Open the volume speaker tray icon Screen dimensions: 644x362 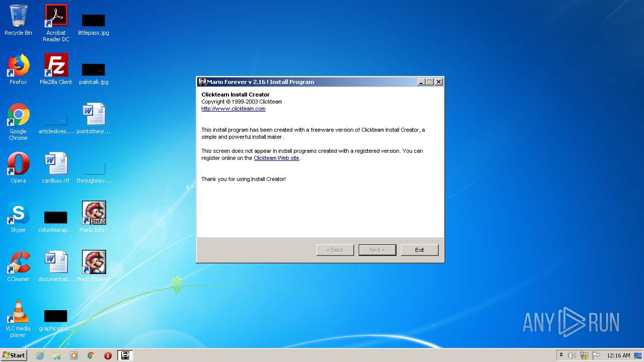(x=572, y=355)
